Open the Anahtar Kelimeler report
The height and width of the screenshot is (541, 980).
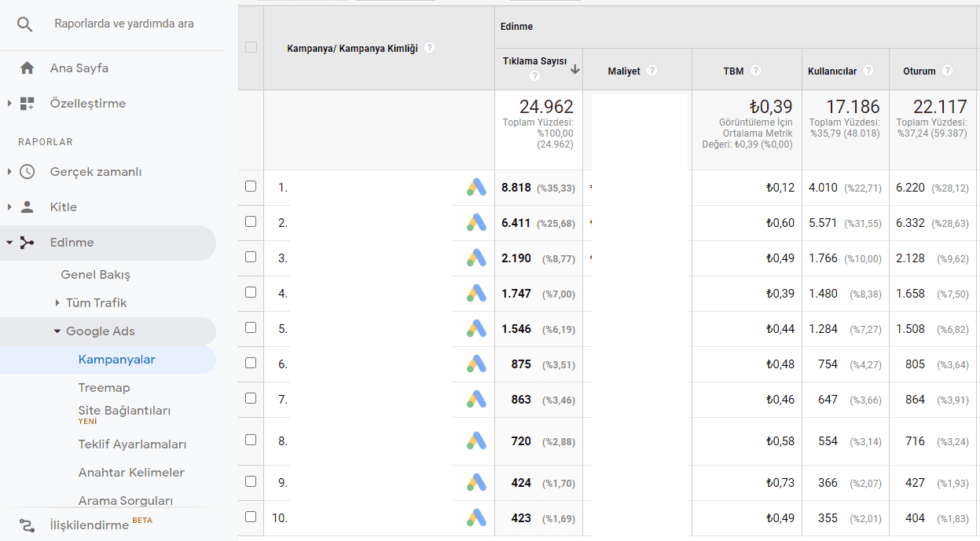point(131,473)
